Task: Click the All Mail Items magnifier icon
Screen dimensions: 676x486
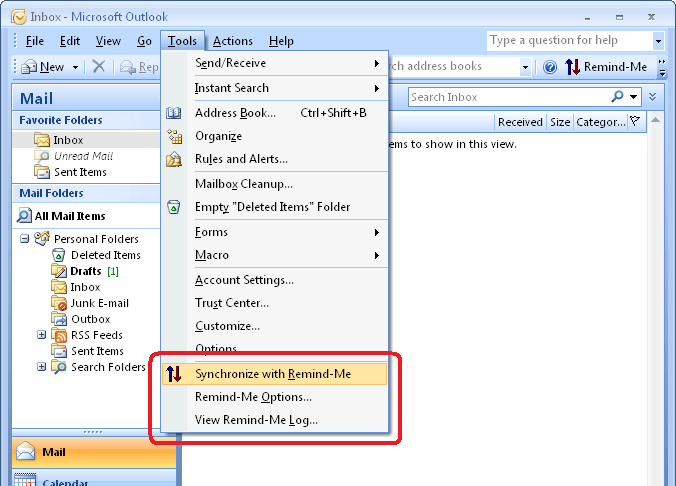Action: click(24, 215)
